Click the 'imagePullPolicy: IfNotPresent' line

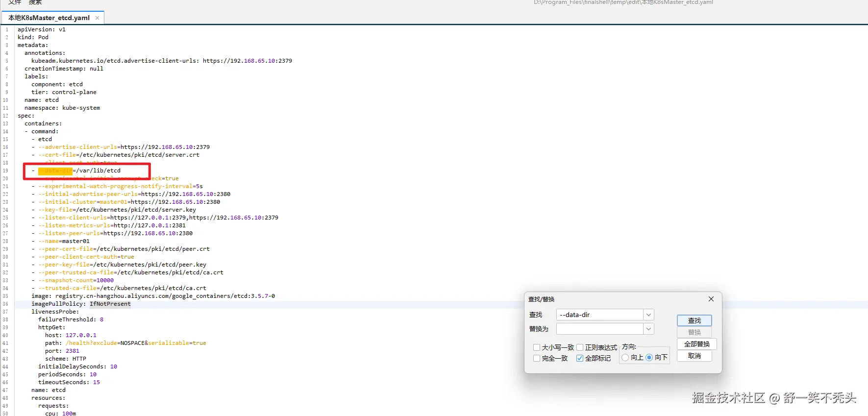[x=81, y=304]
